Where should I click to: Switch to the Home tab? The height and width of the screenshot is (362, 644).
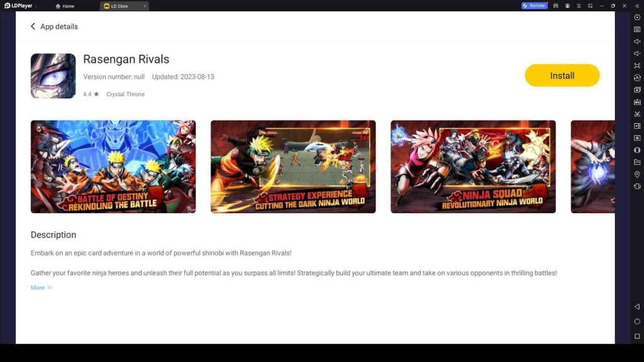65,6
